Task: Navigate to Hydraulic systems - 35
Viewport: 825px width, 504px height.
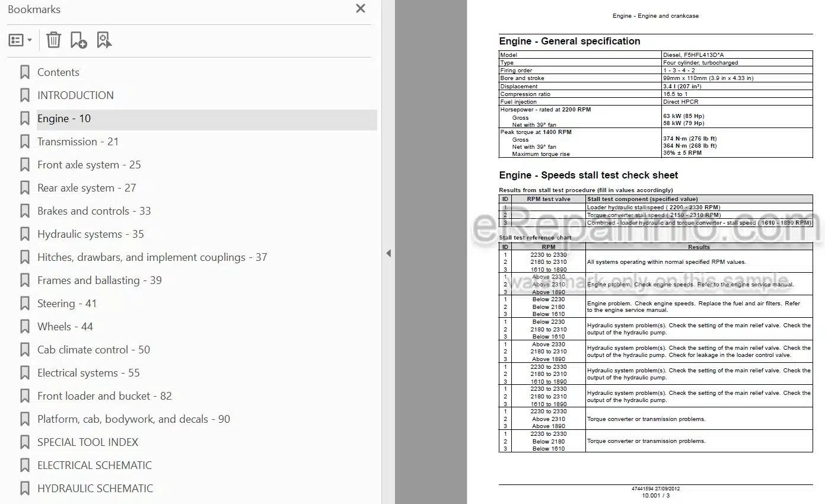Action: click(91, 234)
